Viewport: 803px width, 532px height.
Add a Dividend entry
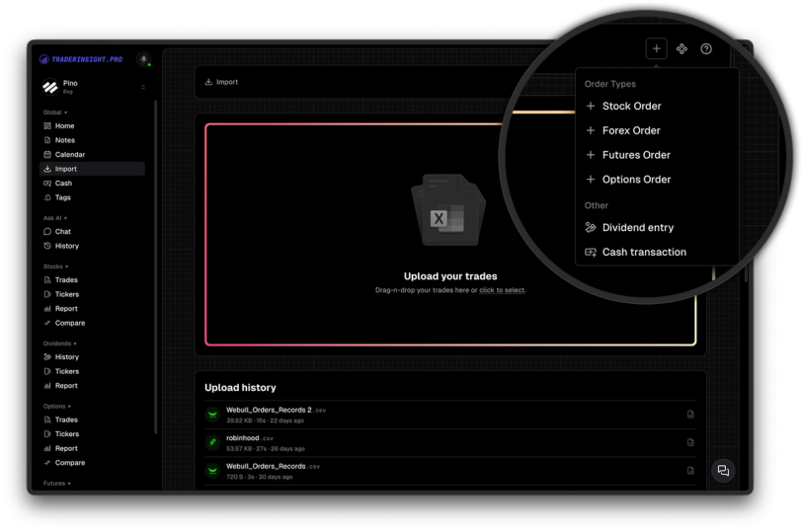[x=630, y=228]
